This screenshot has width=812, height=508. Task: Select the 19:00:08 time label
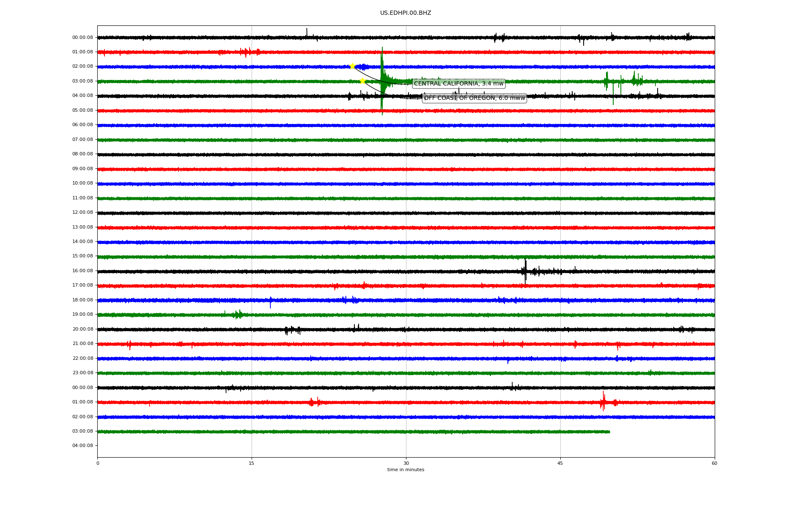point(82,314)
